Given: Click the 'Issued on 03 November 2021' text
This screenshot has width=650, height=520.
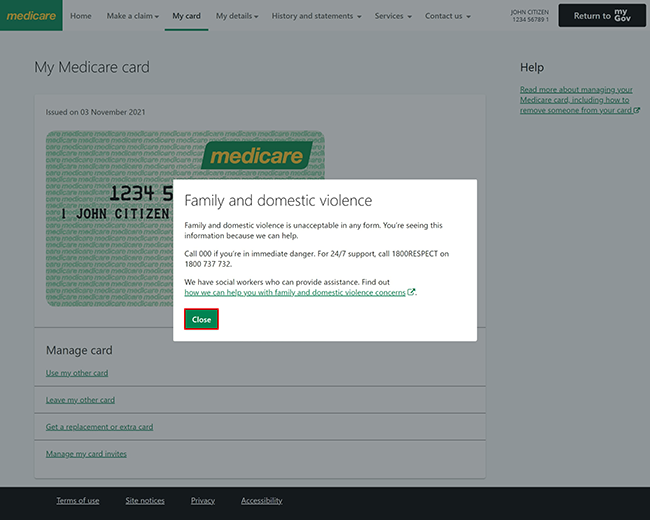Looking at the screenshot, I should [x=95, y=112].
